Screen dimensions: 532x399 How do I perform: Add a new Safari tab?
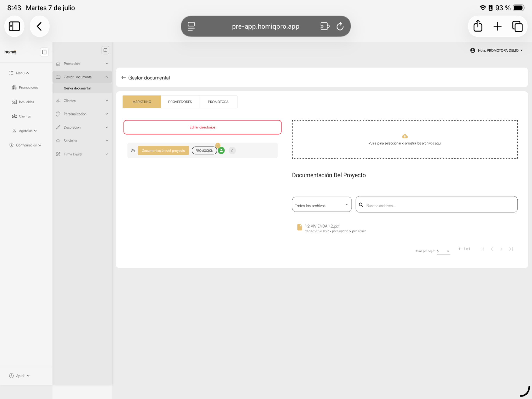coord(497,26)
